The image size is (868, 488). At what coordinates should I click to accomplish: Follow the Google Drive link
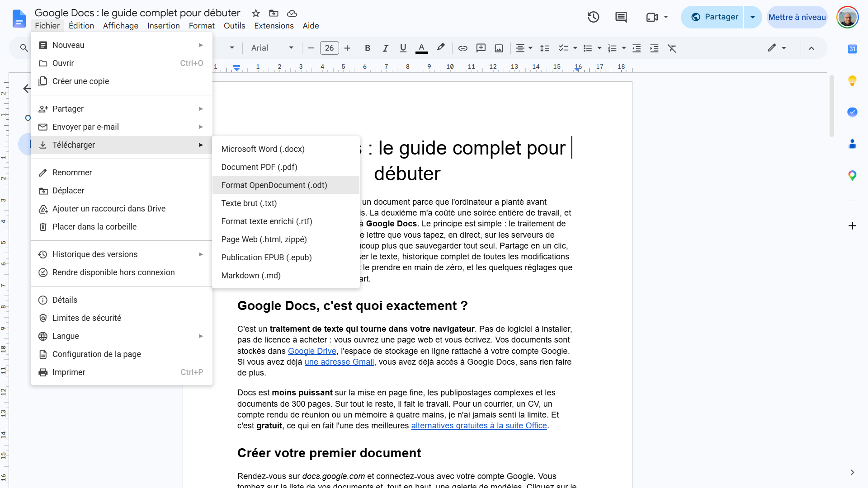click(312, 351)
